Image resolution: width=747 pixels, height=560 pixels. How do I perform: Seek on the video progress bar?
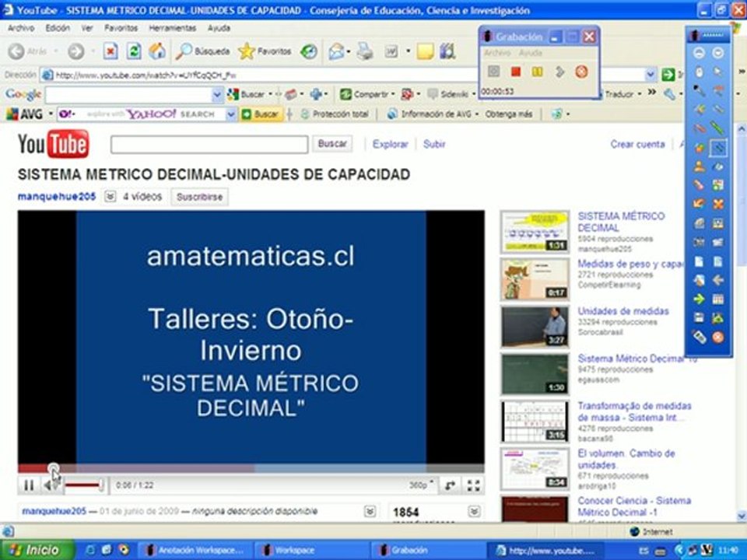pos(251,468)
